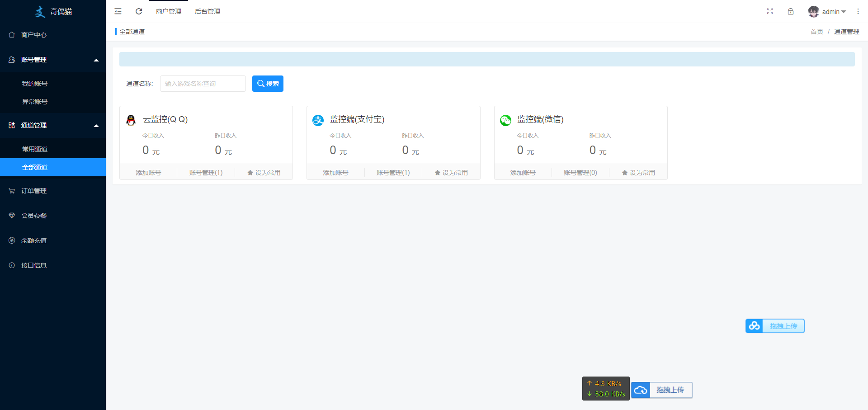Screen dimensions: 868x410
Task: Open 余额充值 menu label
Action: 34,240
